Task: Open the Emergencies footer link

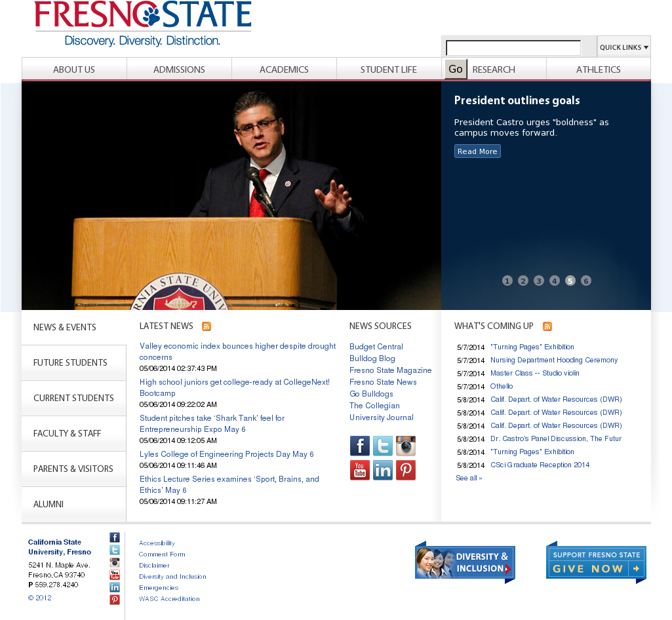Action: 159,587
